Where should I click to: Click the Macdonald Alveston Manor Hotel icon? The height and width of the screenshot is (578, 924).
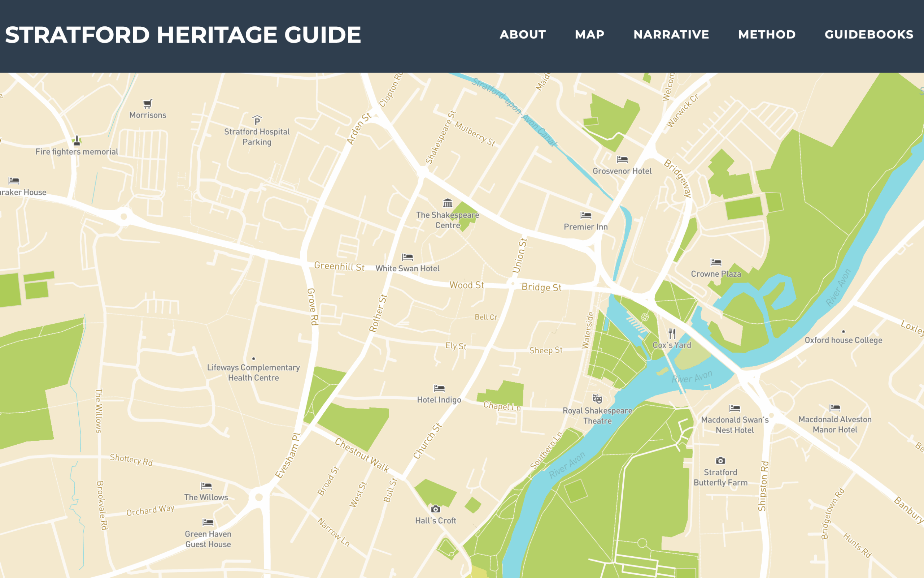[834, 407]
